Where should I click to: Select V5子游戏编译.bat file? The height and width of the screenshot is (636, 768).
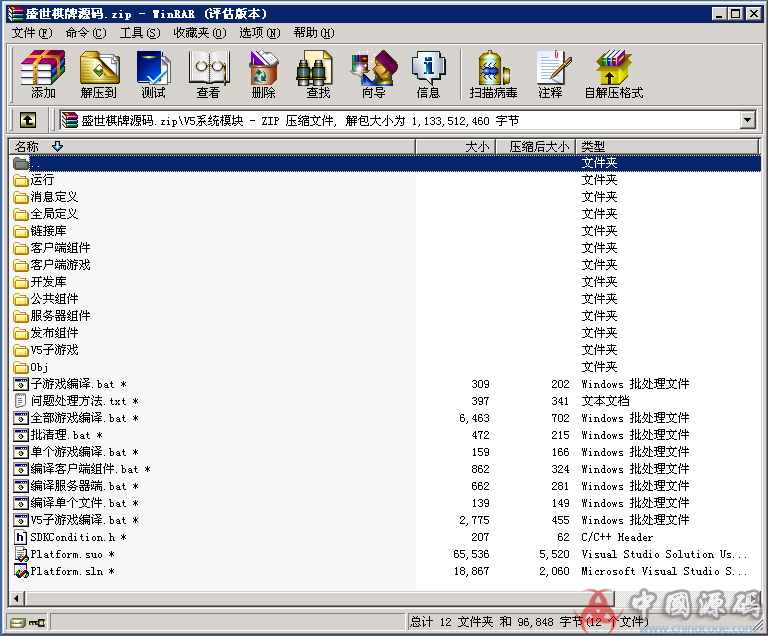76,520
